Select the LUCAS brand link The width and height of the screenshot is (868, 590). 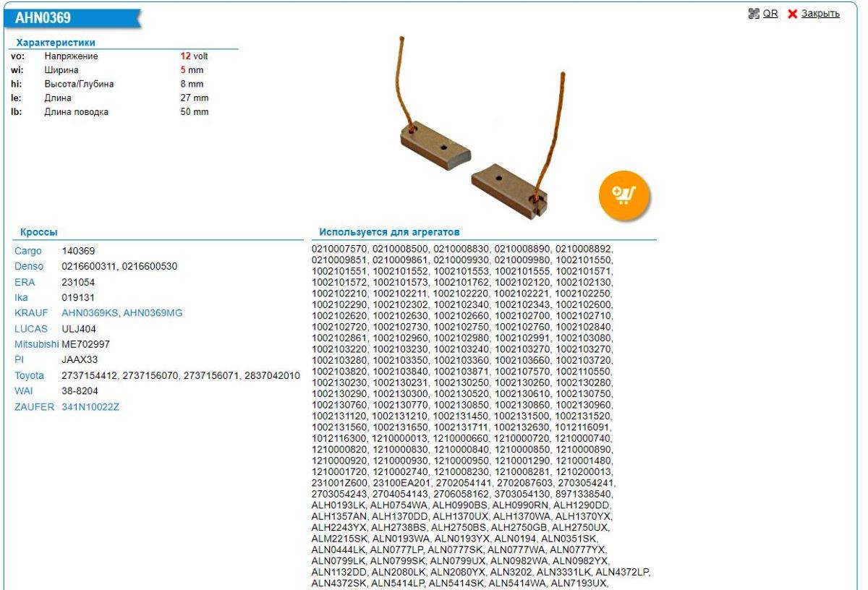[x=31, y=329]
